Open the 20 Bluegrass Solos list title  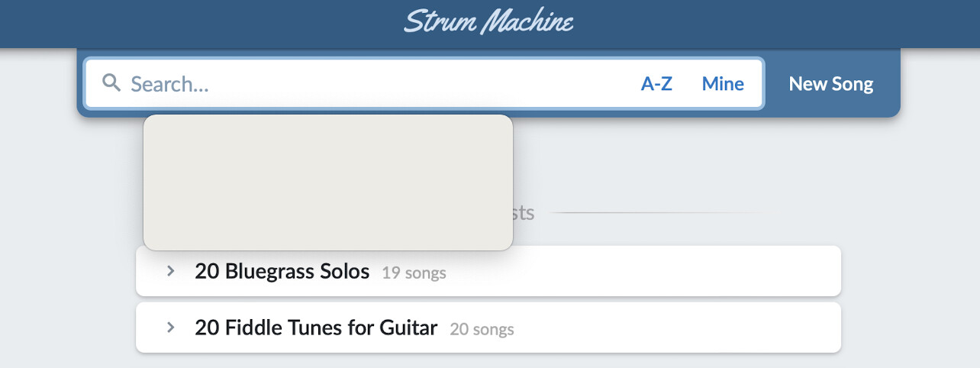coord(282,271)
